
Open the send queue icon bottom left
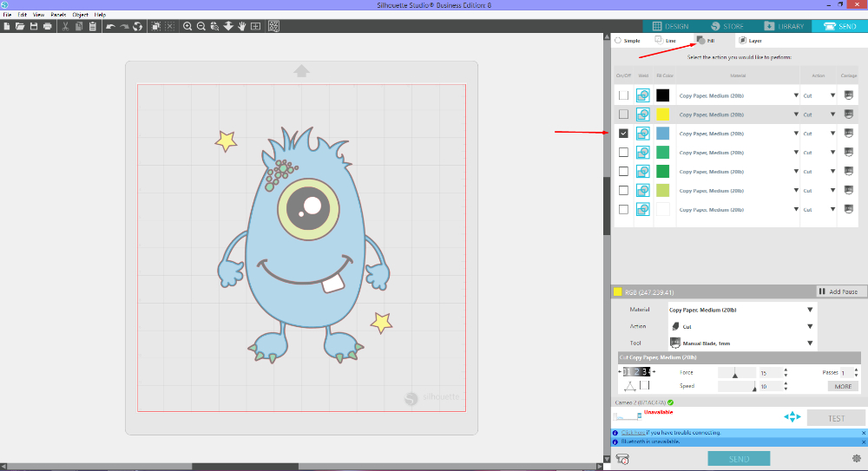[x=622, y=459]
